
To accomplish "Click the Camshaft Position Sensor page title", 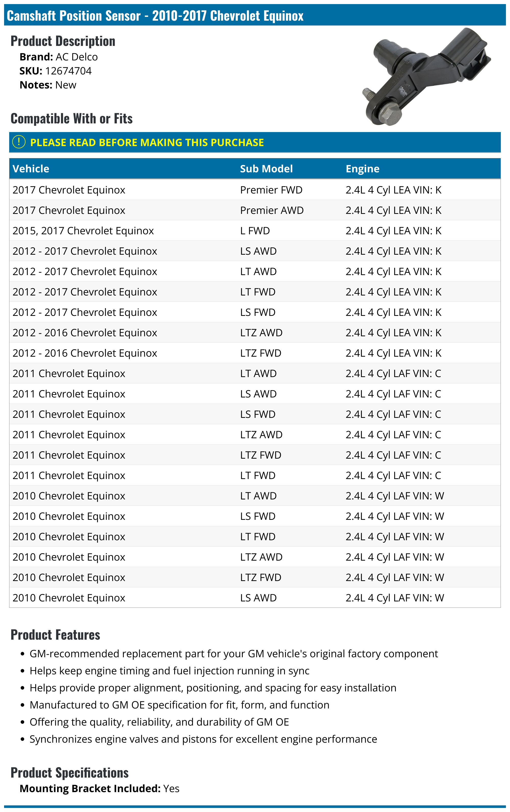I will pos(155,16).
